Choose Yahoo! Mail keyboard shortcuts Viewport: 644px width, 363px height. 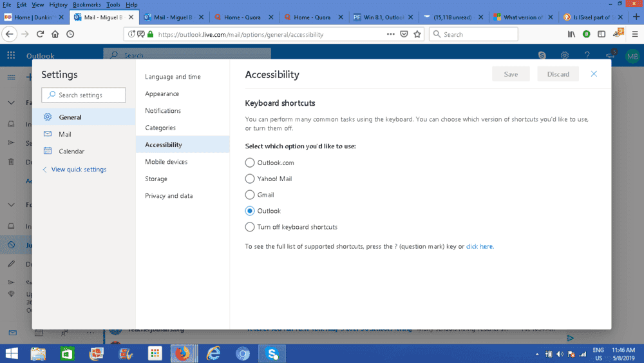coord(250,179)
